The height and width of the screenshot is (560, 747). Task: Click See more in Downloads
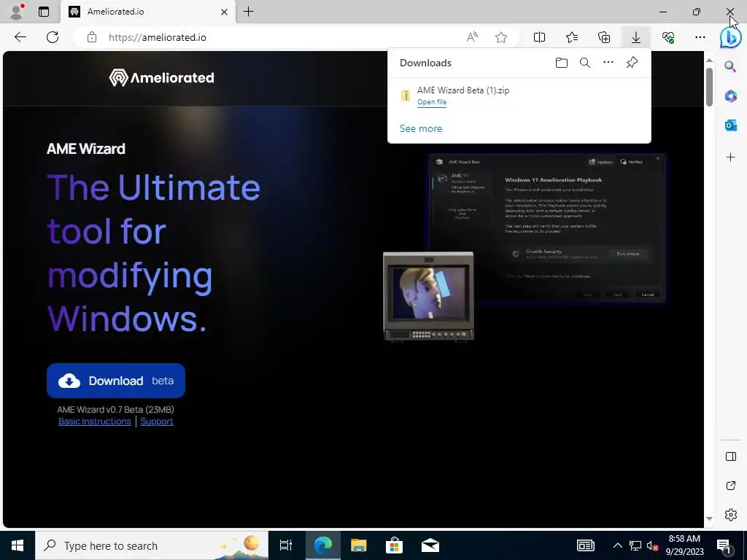click(x=421, y=128)
